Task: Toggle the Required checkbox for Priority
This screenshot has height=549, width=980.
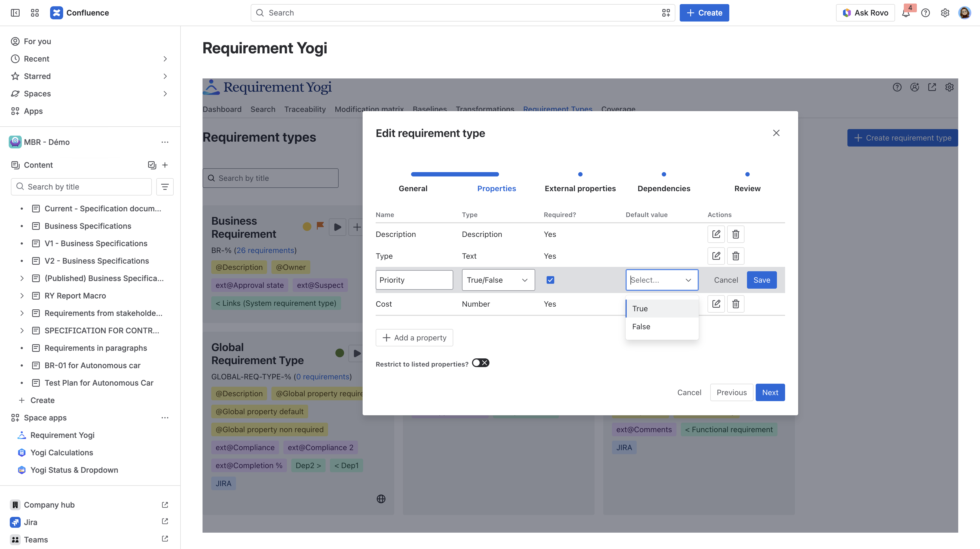Action: pyautogui.click(x=550, y=280)
